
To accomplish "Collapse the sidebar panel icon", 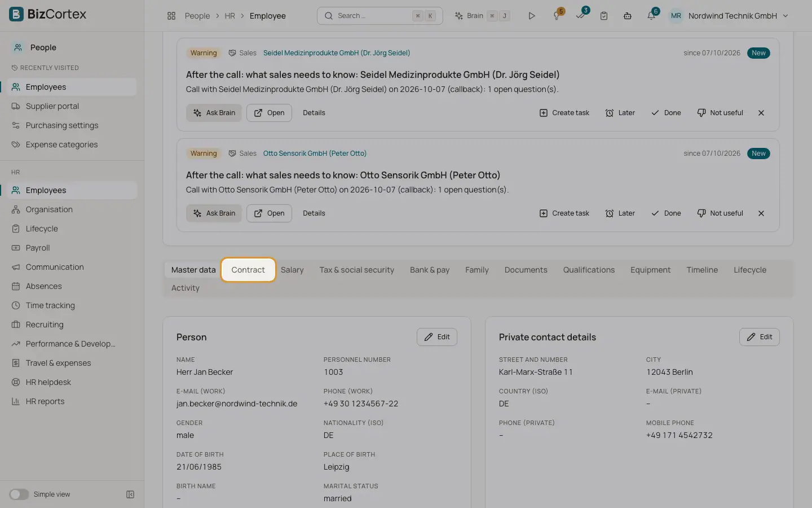I will (130, 494).
